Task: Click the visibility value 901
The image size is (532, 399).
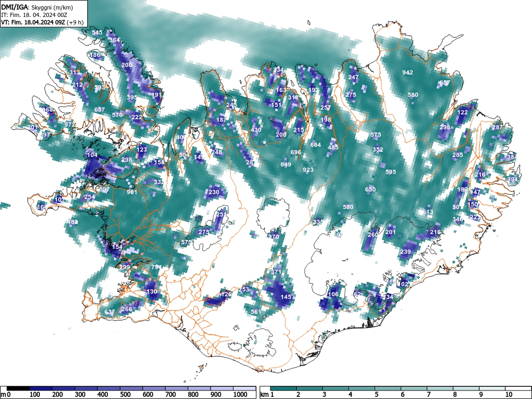Action: click(132, 193)
